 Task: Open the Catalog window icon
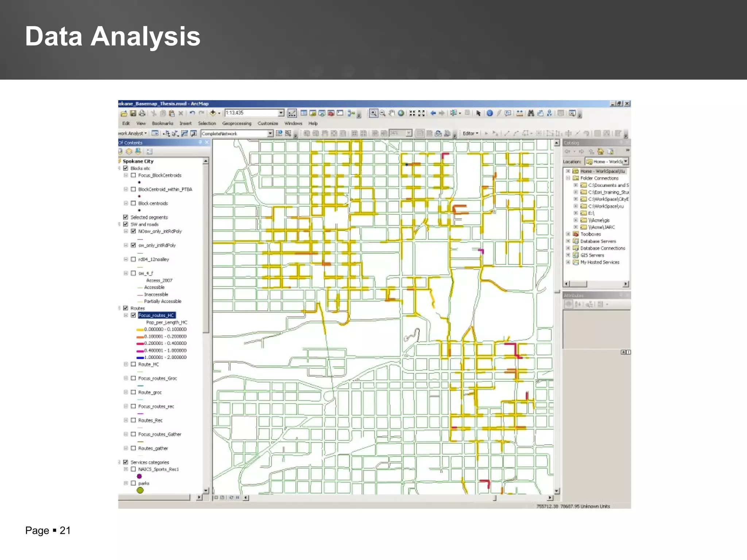coord(313,113)
